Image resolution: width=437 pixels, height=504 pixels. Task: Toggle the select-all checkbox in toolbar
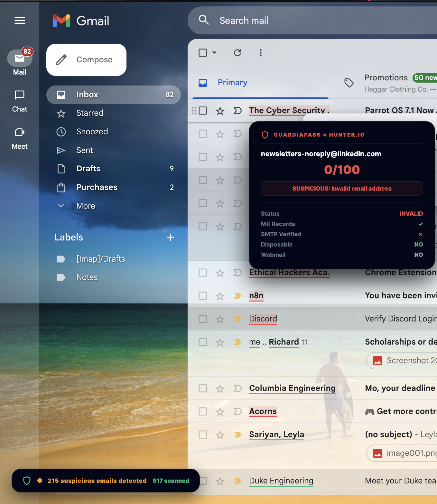click(x=203, y=53)
